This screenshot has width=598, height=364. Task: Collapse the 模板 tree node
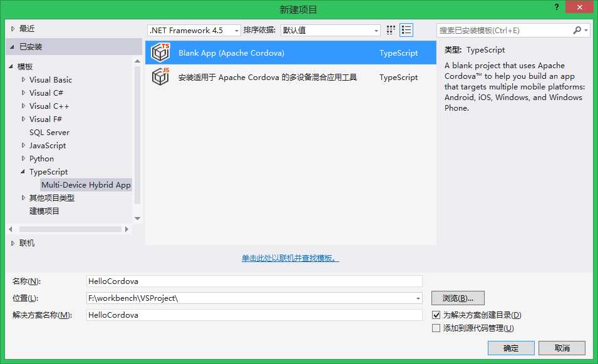pyautogui.click(x=11, y=67)
